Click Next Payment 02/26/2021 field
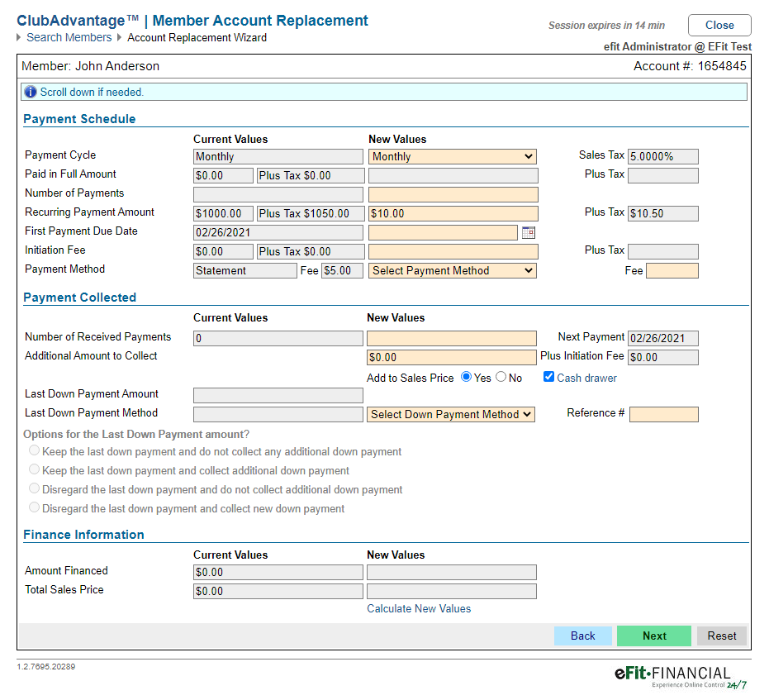Screen dimensions: 769x700 [x=663, y=339]
